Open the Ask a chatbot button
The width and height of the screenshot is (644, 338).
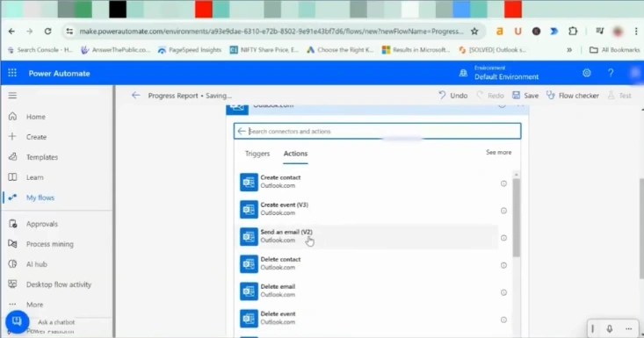pyautogui.click(x=17, y=321)
